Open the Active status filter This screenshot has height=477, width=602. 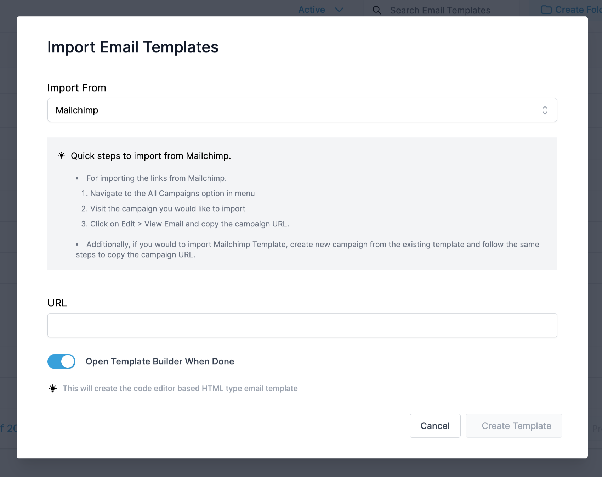321,10
